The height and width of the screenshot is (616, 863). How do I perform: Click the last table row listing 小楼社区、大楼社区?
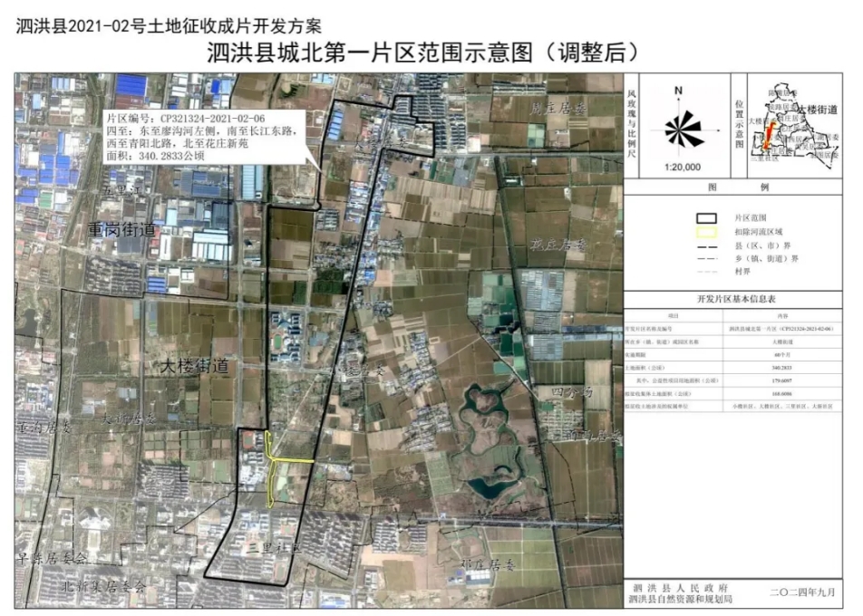(733, 407)
